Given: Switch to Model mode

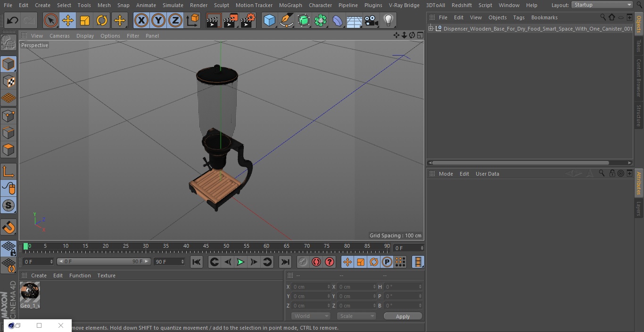Looking at the screenshot, I should point(8,64).
